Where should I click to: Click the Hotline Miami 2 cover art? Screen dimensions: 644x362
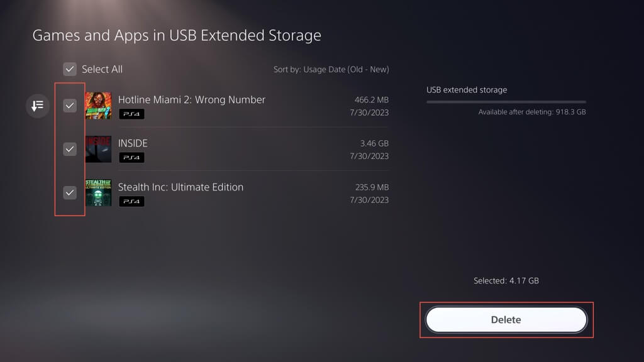point(98,106)
